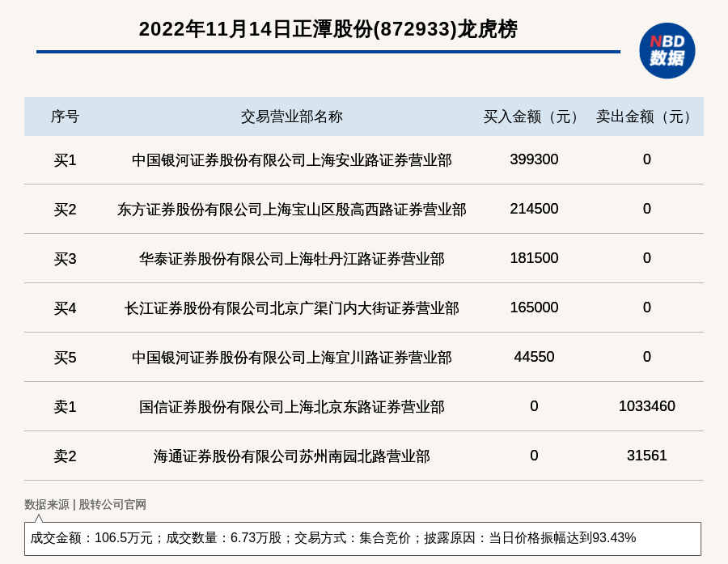Click 长江证券 北京广渠门内大街 branch name
Screen dimensions: 728x564
[291, 308]
